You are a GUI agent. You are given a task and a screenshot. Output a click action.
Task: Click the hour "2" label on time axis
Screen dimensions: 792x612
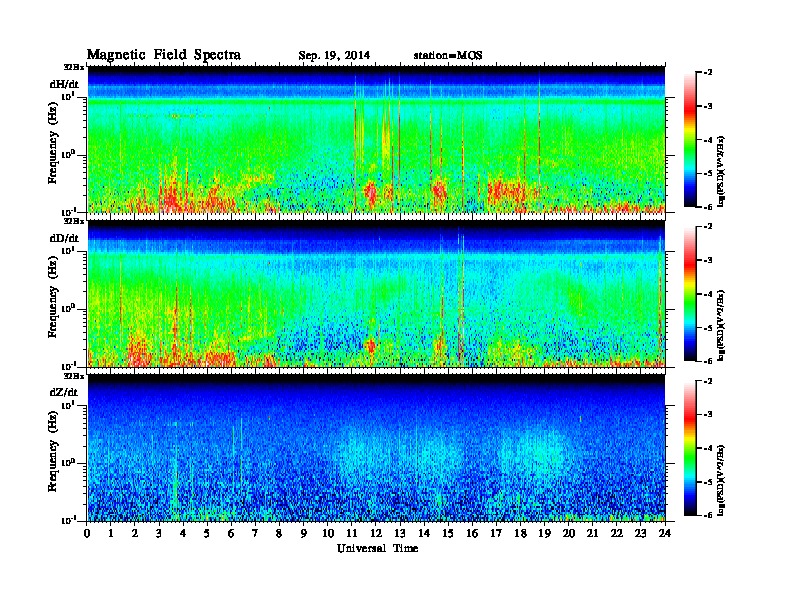point(135,533)
